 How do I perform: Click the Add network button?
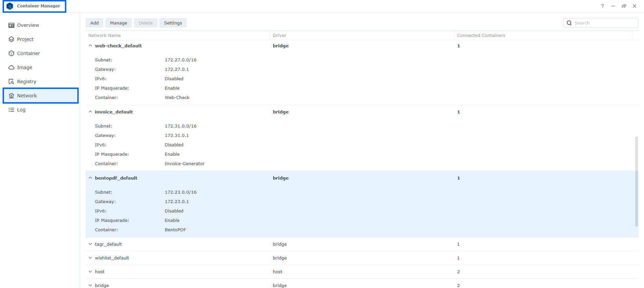click(x=94, y=23)
